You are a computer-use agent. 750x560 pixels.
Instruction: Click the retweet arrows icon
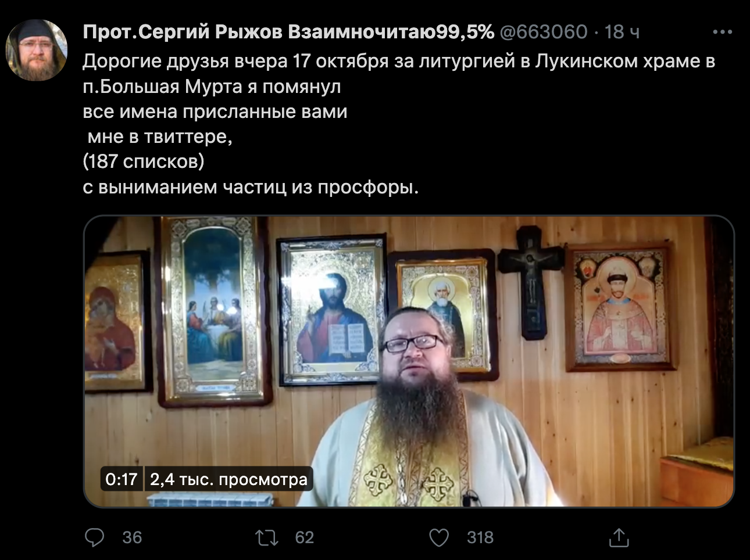(x=267, y=537)
